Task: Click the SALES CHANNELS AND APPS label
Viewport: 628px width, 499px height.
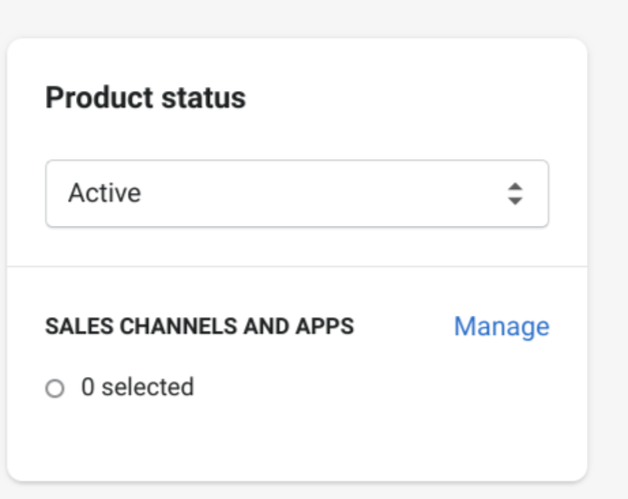Action: tap(199, 327)
